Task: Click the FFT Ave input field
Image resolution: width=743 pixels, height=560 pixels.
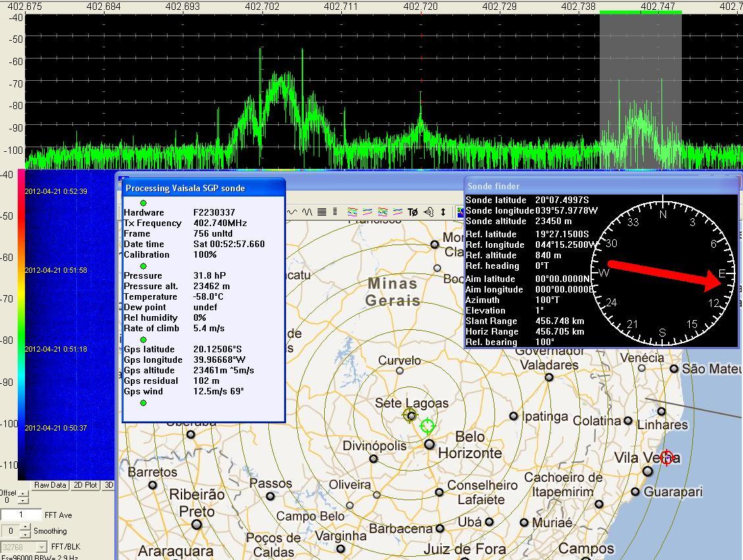Action: pos(20,515)
